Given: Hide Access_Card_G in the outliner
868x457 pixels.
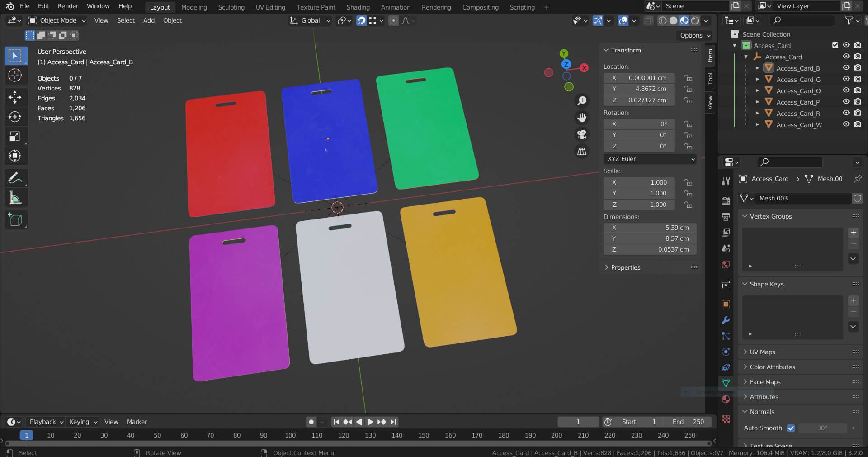Looking at the screenshot, I should [x=846, y=79].
